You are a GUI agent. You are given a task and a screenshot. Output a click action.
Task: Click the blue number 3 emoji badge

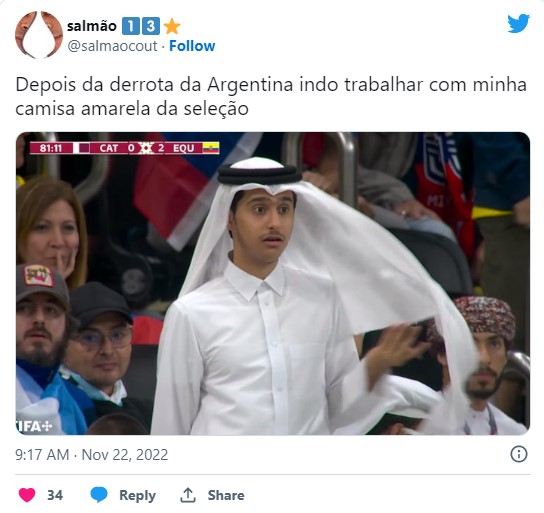click(x=151, y=26)
